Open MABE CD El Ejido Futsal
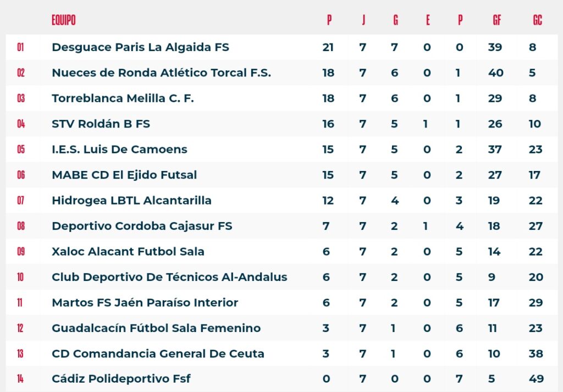 coord(124,175)
